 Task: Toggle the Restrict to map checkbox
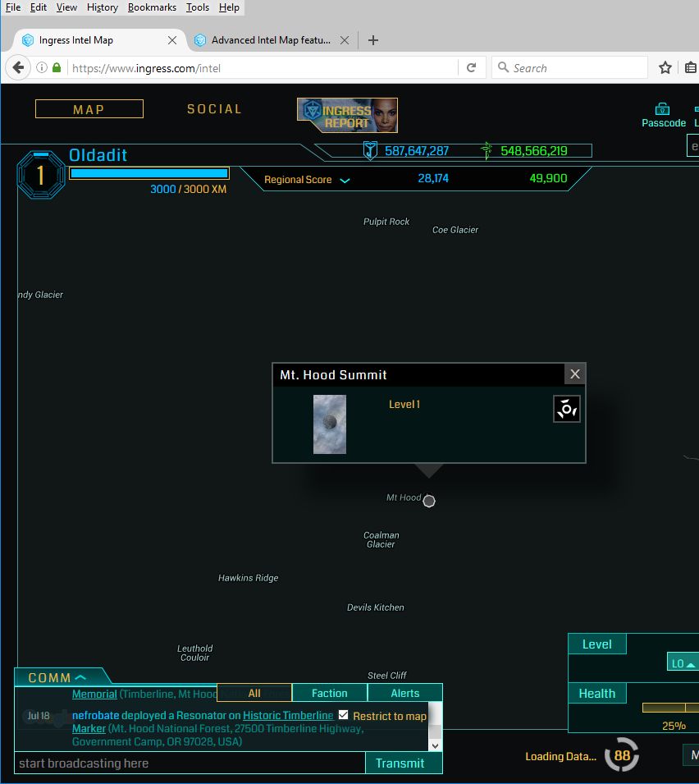(344, 715)
